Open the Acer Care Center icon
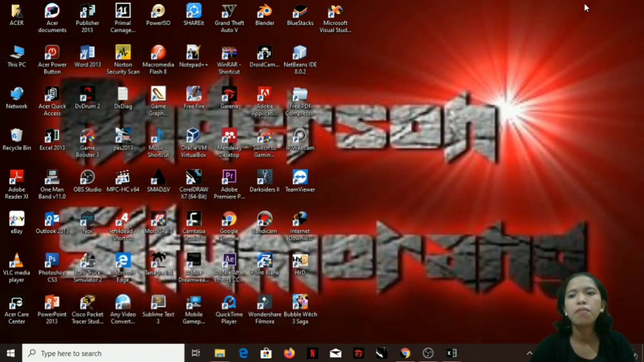Screen dimensions: 644x362 click(x=17, y=310)
